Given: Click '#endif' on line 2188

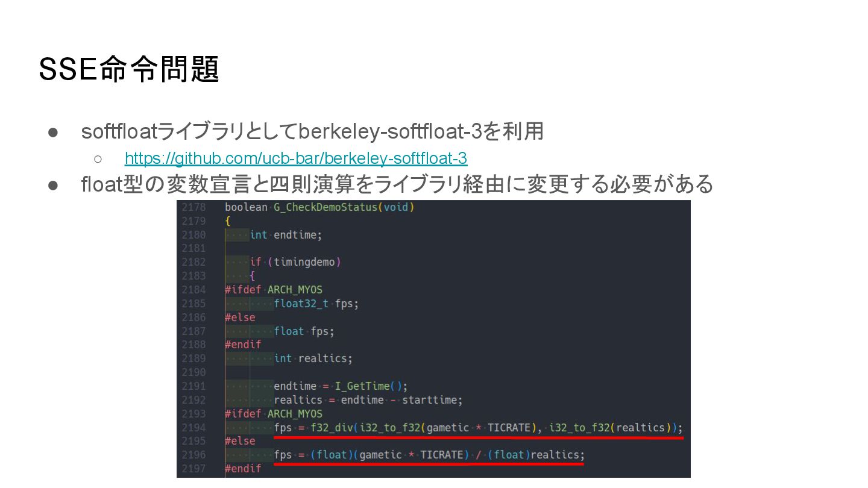Looking at the screenshot, I should click(x=243, y=345).
